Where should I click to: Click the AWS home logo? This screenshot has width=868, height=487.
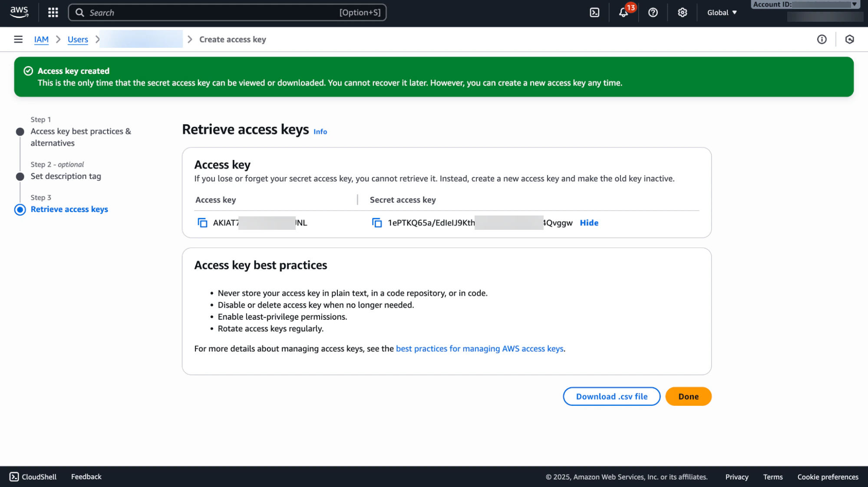point(18,12)
